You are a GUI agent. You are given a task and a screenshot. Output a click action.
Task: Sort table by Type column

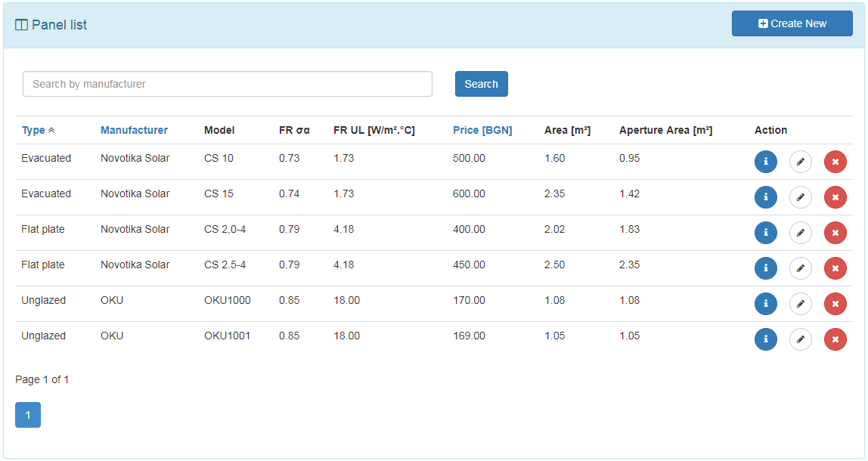pyautogui.click(x=38, y=130)
